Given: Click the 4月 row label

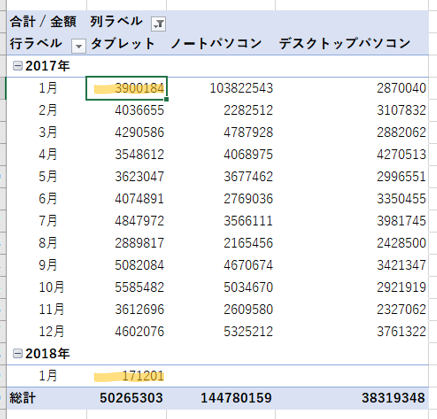Looking at the screenshot, I should pos(48,154).
